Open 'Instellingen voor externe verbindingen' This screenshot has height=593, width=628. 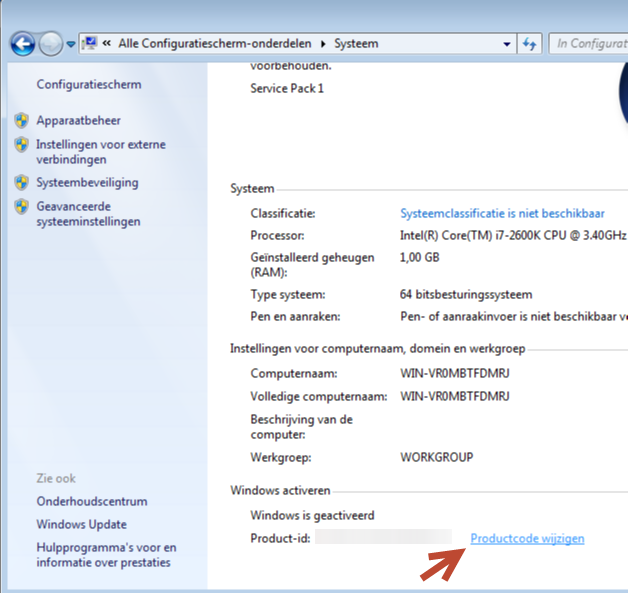point(101,152)
